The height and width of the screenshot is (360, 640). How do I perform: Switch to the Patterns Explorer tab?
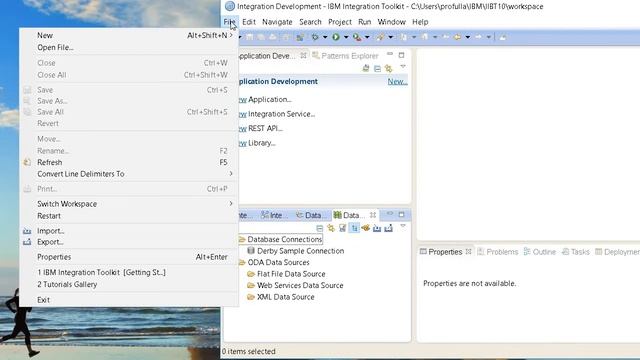(345, 56)
